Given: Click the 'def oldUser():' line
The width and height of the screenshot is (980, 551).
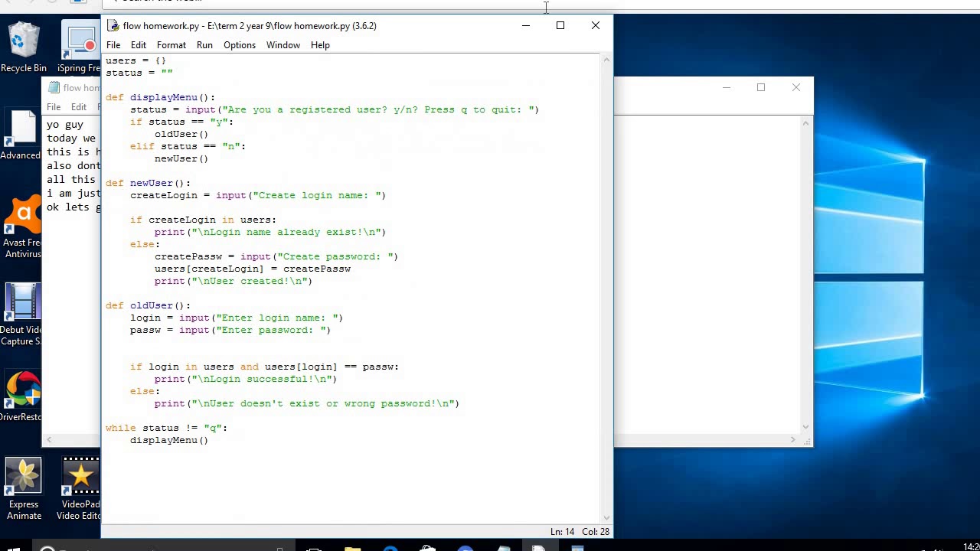Looking at the screenshot, I should point(149,305).
